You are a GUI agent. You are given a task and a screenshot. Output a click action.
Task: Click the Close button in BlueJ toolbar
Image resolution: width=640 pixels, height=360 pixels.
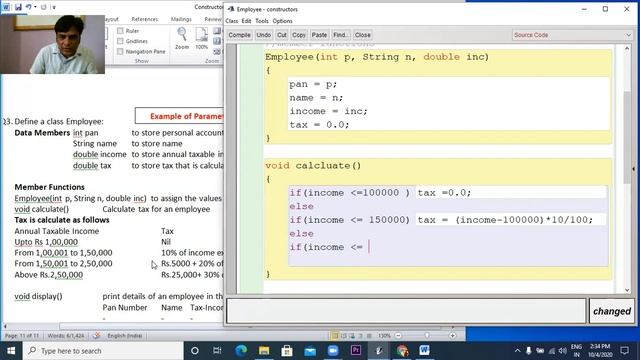(362, 35)
